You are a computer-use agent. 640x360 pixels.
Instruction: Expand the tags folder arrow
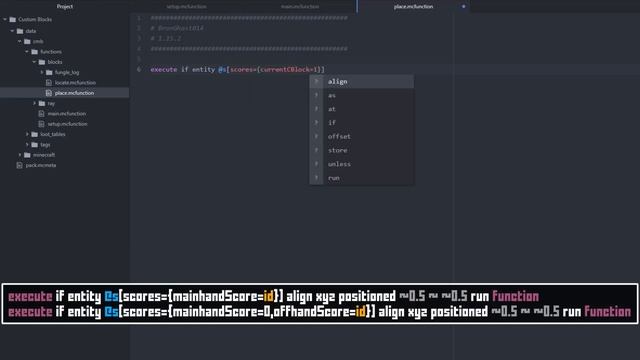(27, 144)
